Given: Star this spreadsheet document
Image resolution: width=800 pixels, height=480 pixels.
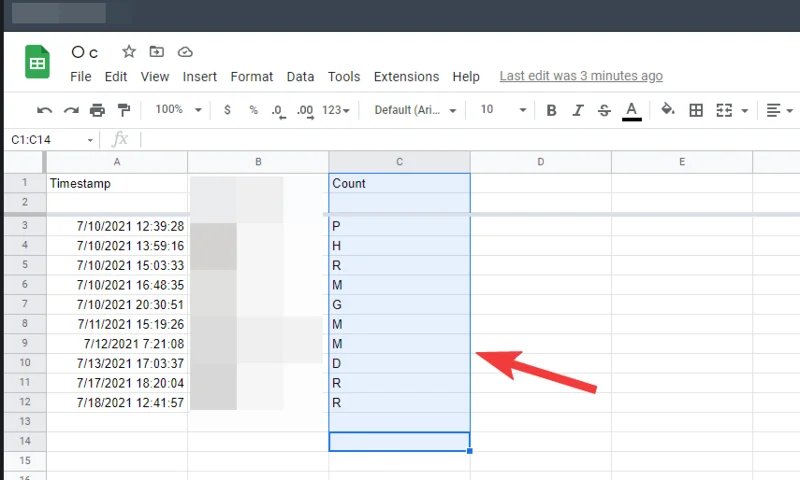Looking at the screenshot, I should [x=129, y=52].
